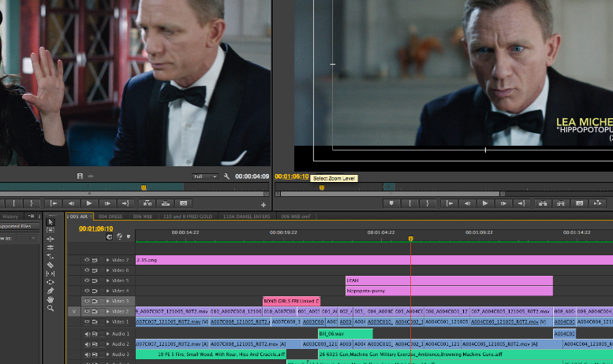Click Source monitor Overwrite button
This screenshot has width=613, height=364.
(166, 203)
